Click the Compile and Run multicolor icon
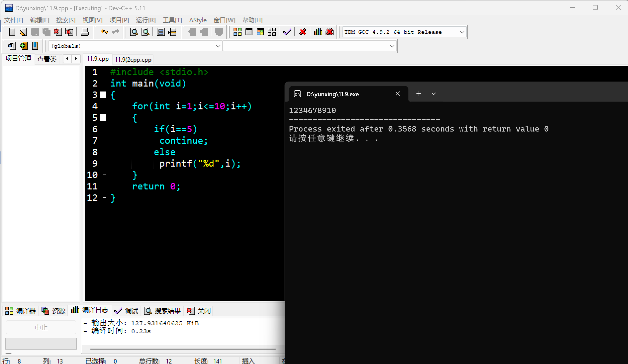 [x=260, y=32]
